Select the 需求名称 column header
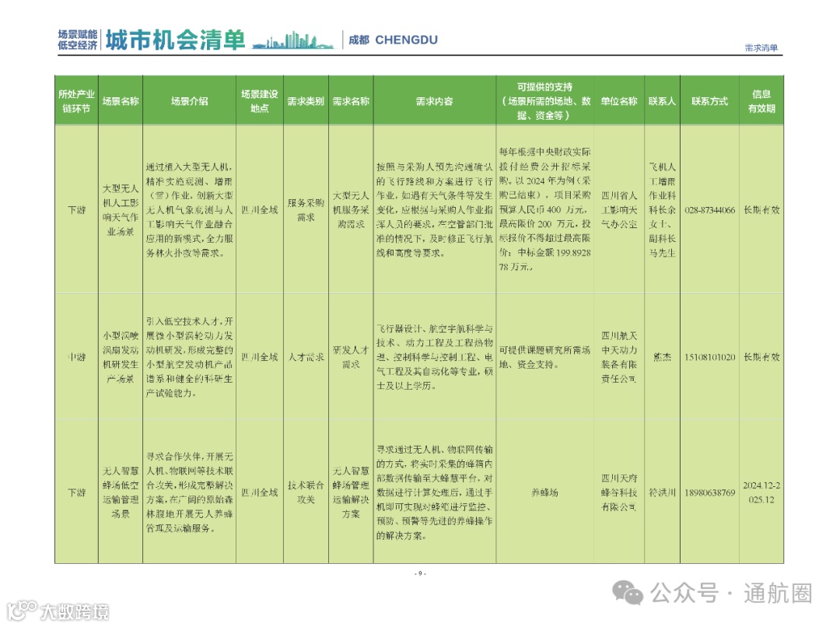This screenshot has height=627, width=840. 350,101
